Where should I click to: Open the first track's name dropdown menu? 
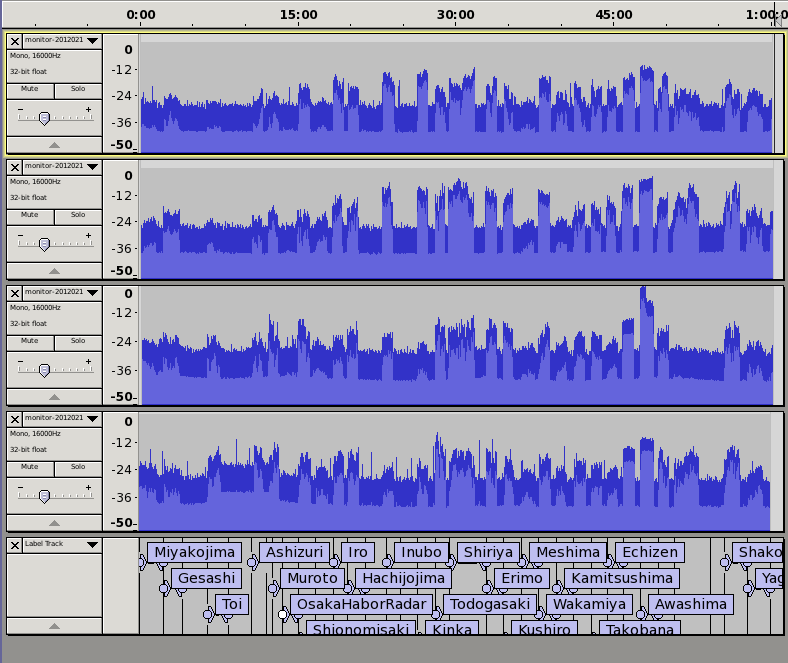92,41
